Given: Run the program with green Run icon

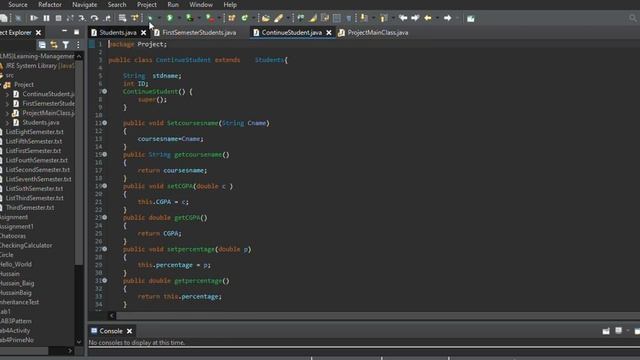Looking at the screenshot, I should [170, 18].
